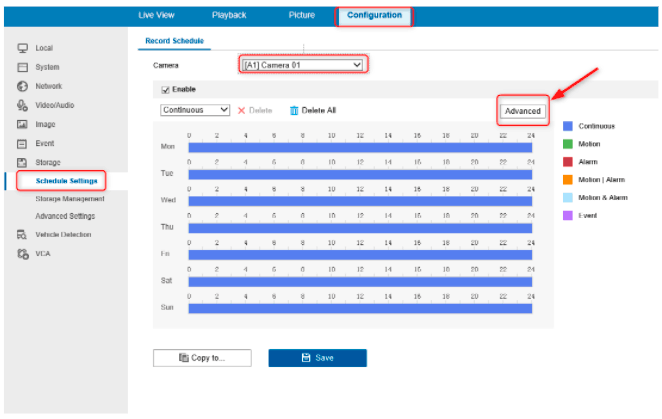Screen dimensions: 662x419
Task: Click the Advanced button
Action: click(522, 110)
